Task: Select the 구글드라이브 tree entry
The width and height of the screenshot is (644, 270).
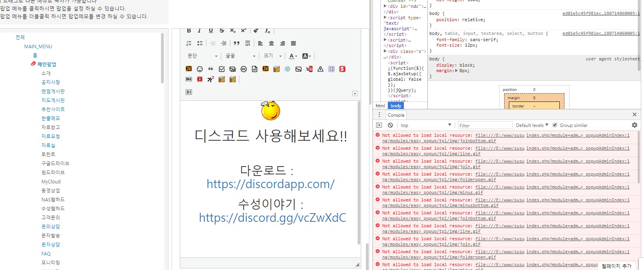Action: click(55, 163)
